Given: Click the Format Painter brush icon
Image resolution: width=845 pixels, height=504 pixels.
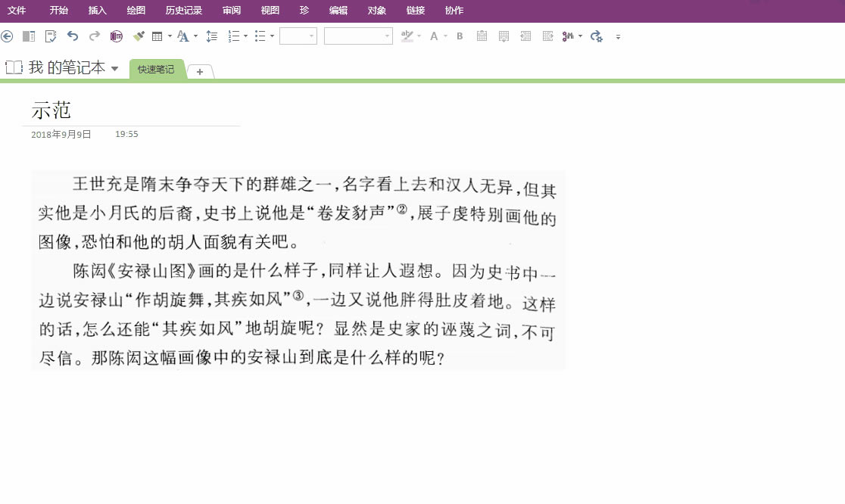Looking at the screenshot, I should pyautogui.click(x=139, y=36).
